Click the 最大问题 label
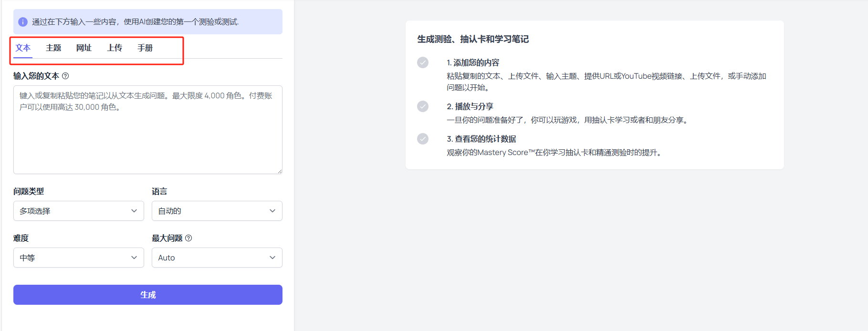Image resolution: width=868 pixels, height=331 pixels. (167, 238)
